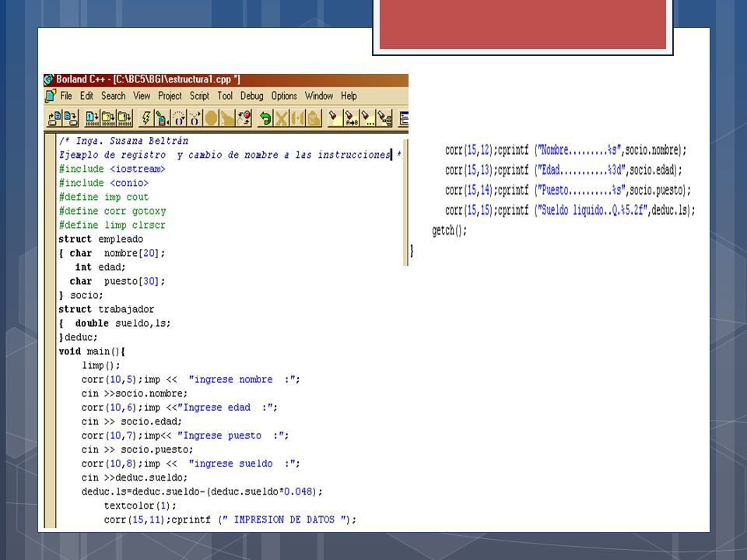Image resolution: width=747 pixels, height=560 pixels.
Task: Click the green bottle debug toolbar icon
Action: (162, 117)
